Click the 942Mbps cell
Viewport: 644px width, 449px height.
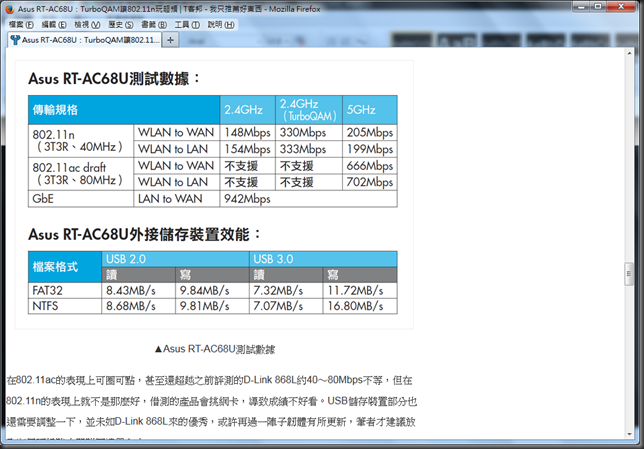[309, 199]
